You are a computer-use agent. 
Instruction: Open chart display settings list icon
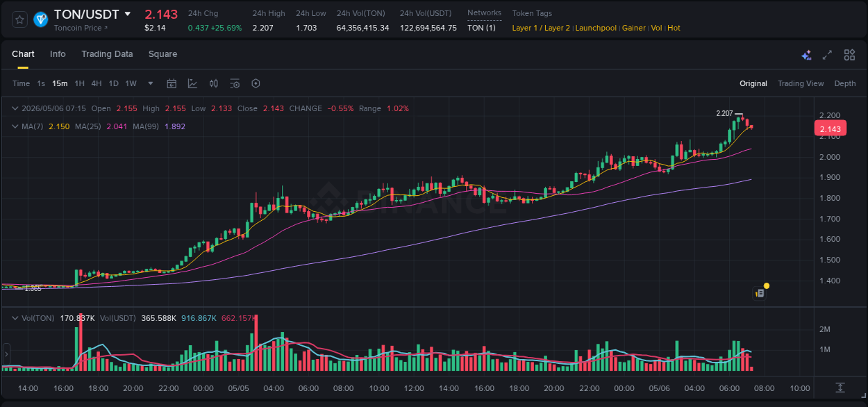click(x=235, y=83)
